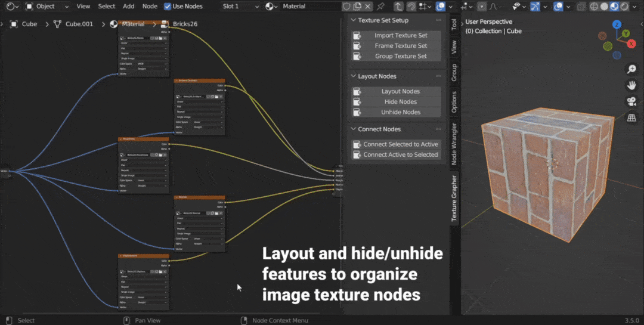Image resolution: width=644 pixels, height=325 pixels.
Task: Click the Hide Nodes button
Action: click(x=397, y=101)
